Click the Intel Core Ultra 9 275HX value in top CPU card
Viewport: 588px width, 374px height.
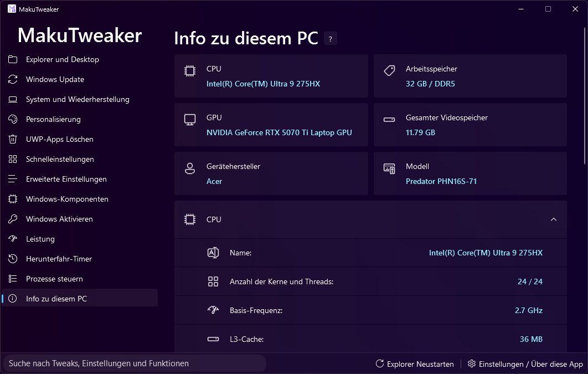tap(263, 84)
